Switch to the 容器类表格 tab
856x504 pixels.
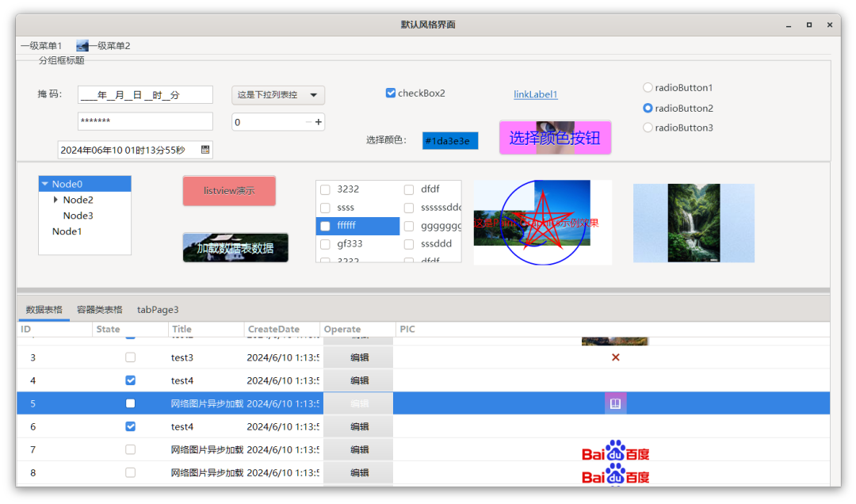[x=100, y=310]
